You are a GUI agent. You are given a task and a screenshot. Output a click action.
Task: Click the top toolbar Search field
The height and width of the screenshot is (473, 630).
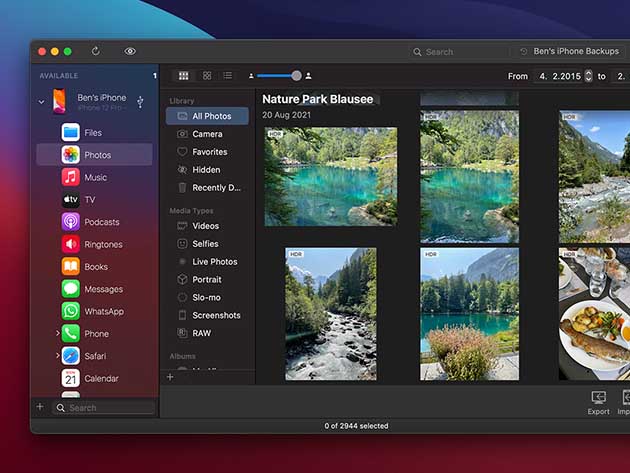[x=459, y=52]
